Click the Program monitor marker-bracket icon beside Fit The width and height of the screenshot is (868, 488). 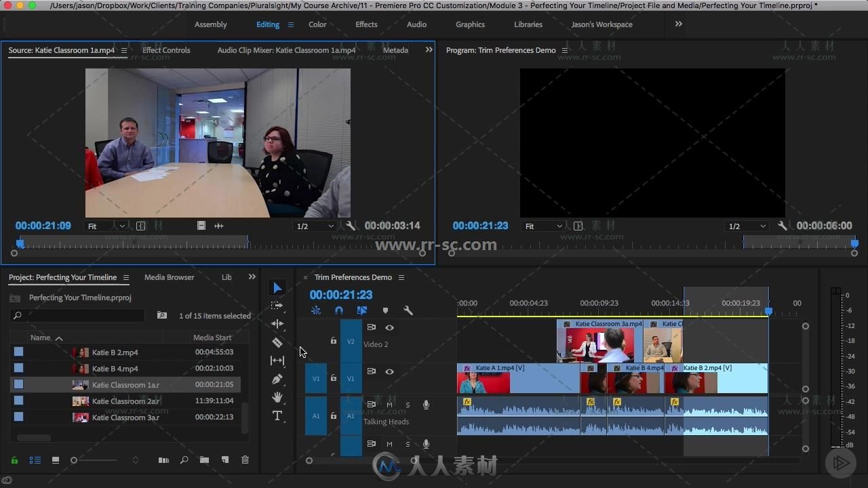pos(578,226)
